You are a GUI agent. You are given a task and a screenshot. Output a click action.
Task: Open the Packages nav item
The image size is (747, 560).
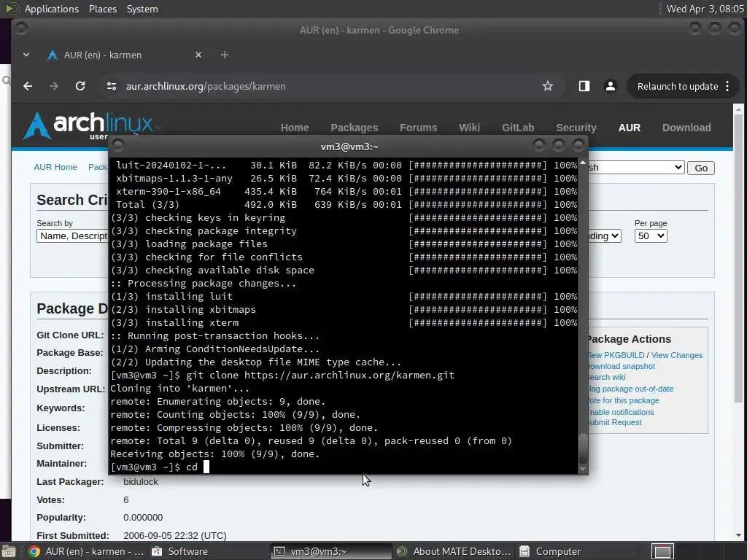point(354,128)
